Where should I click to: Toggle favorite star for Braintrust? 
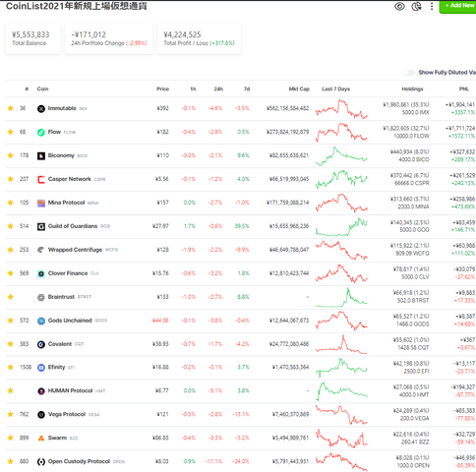(11, 297)
